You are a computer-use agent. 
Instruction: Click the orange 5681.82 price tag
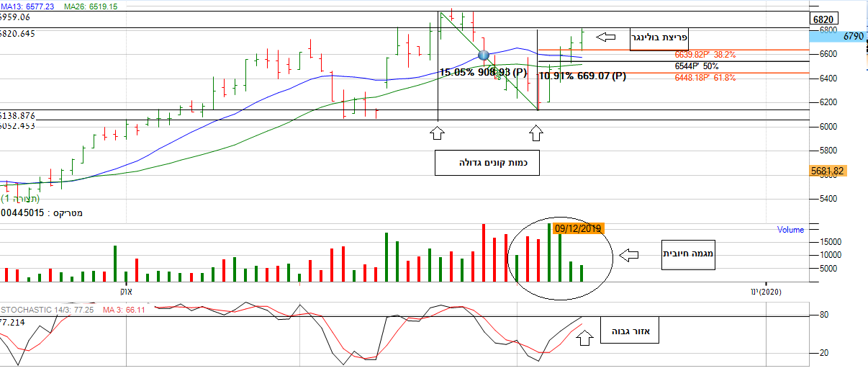point(827,171)
